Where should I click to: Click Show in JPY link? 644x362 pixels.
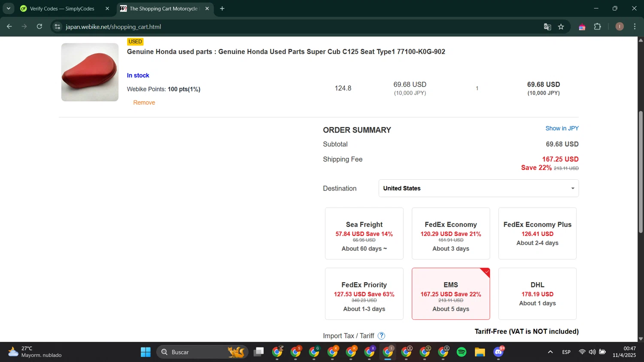click(x=562, y=128)
